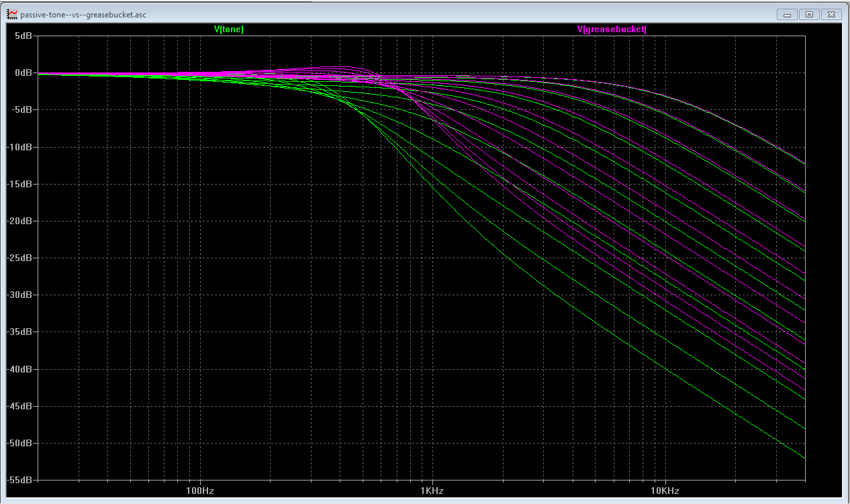The width and height of the screenshot is (850, 504).
Task: Select the 1KHz frequency axis label
Action: click(x=432, y=491)
